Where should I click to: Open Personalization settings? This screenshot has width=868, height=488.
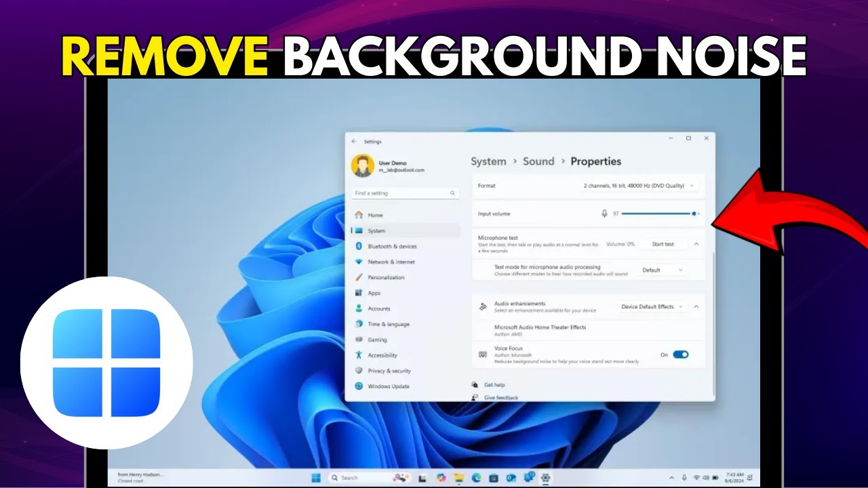pos(406,277)
